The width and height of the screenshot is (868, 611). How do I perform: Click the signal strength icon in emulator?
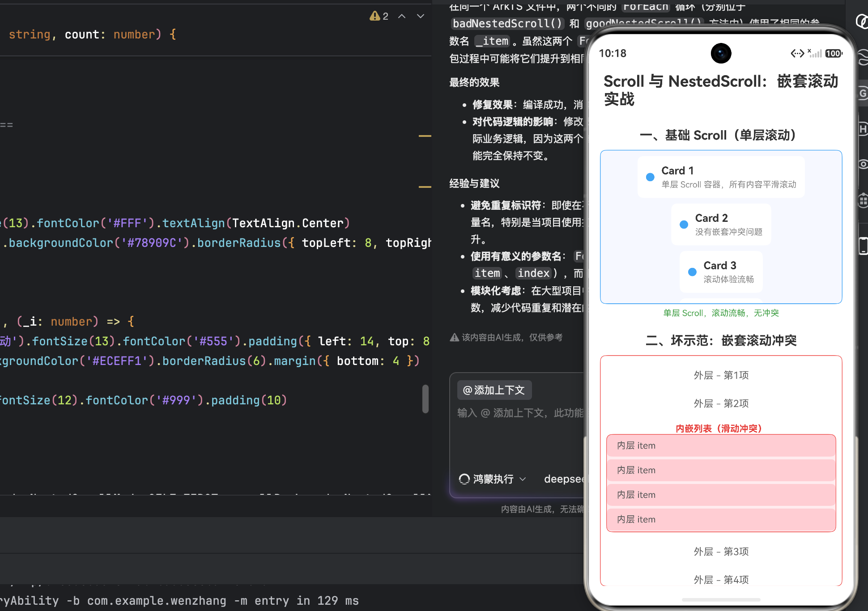[815, 54]
